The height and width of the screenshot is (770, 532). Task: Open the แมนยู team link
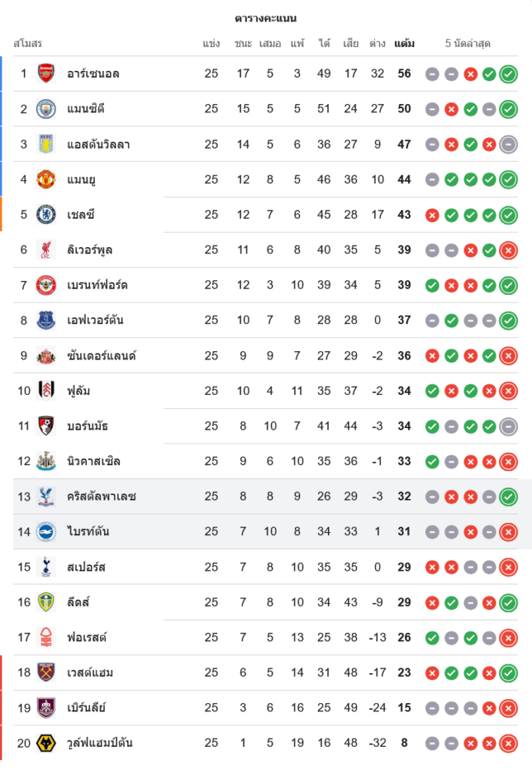(82, 179)
